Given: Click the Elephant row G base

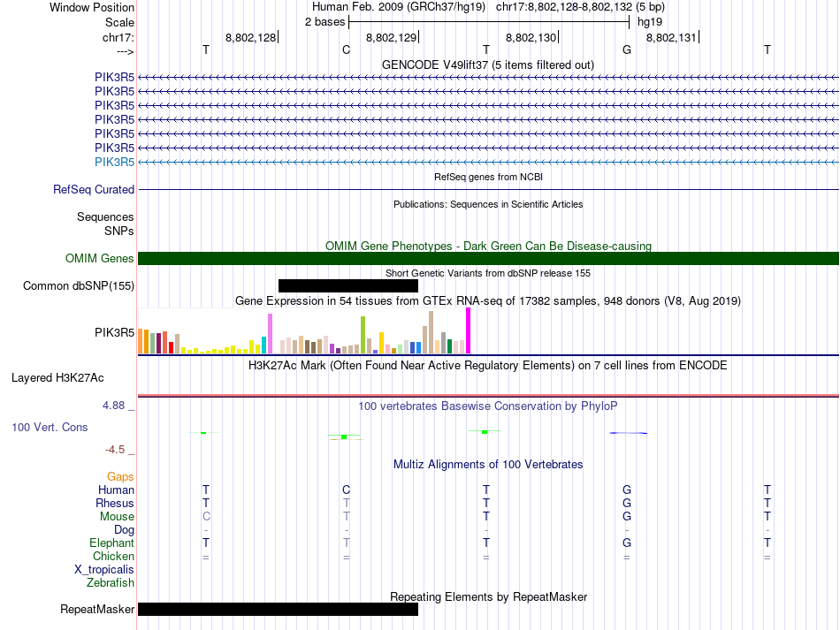Looking at the screenshot, I should [x=627, y=543].
